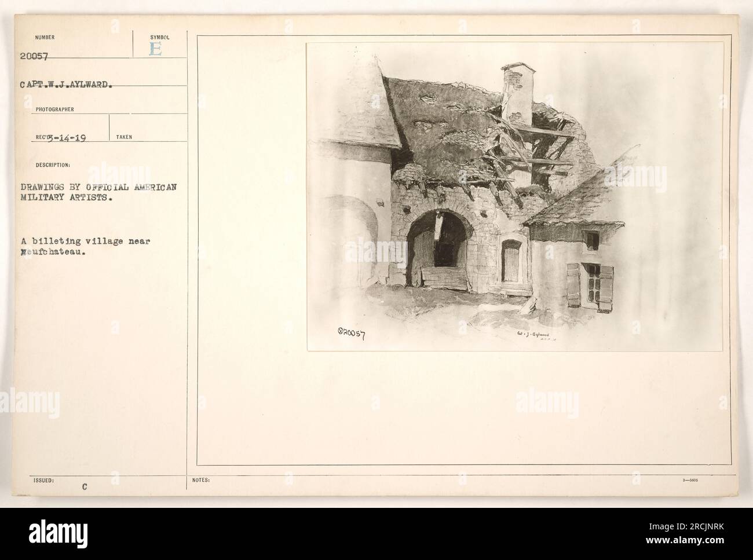Click the chimney in the sketch

[x=518, y=94]
